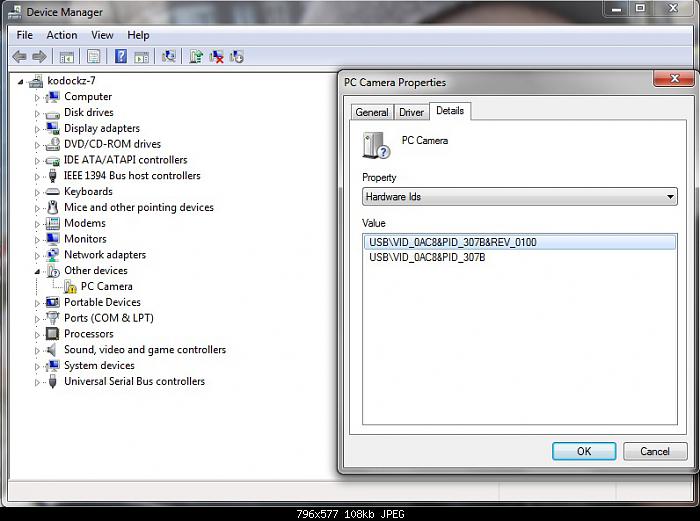700x521 pixels.
Task: Open the Action menu
Action: 62,35
